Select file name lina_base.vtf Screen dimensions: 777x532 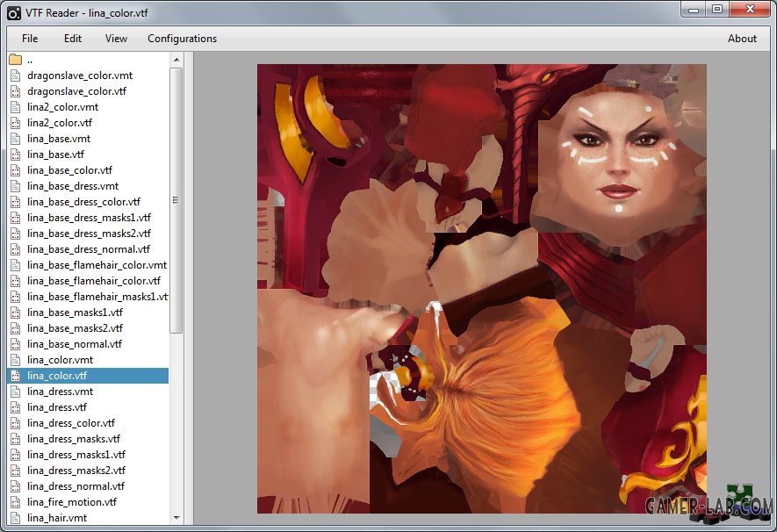click(x=55, y=155)
